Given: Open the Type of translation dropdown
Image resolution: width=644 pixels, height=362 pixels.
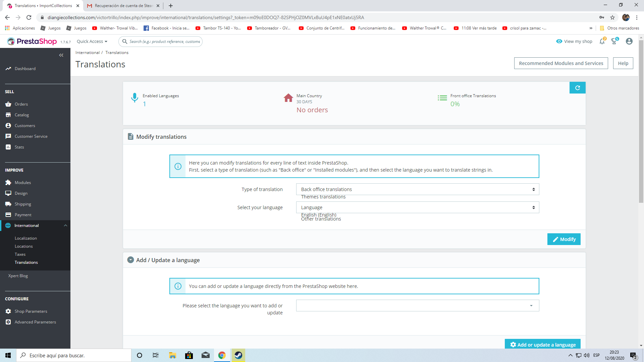Looking at the screenshot, I should [x=417, y=189].
